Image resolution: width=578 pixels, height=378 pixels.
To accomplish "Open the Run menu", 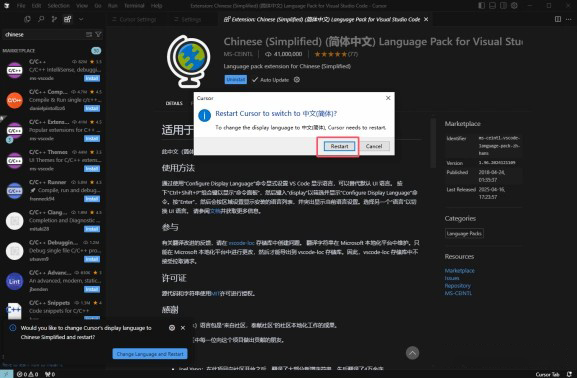I will (112, 6).
